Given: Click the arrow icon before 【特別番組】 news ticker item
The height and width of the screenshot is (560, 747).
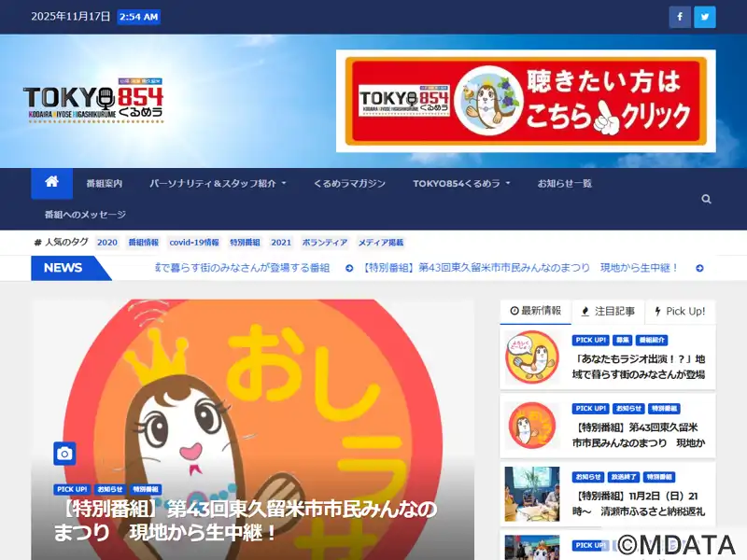Looking at the screenshot, I should click(x=349, y=268).
